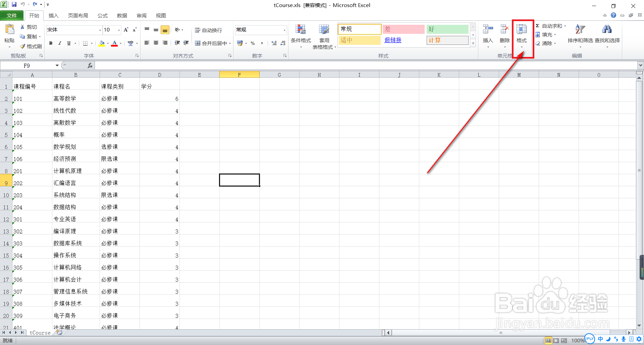Click Merge and Center (合并后居中)
Image resolution: width=644 pixels, height=345 pixels.
(211, 43)
